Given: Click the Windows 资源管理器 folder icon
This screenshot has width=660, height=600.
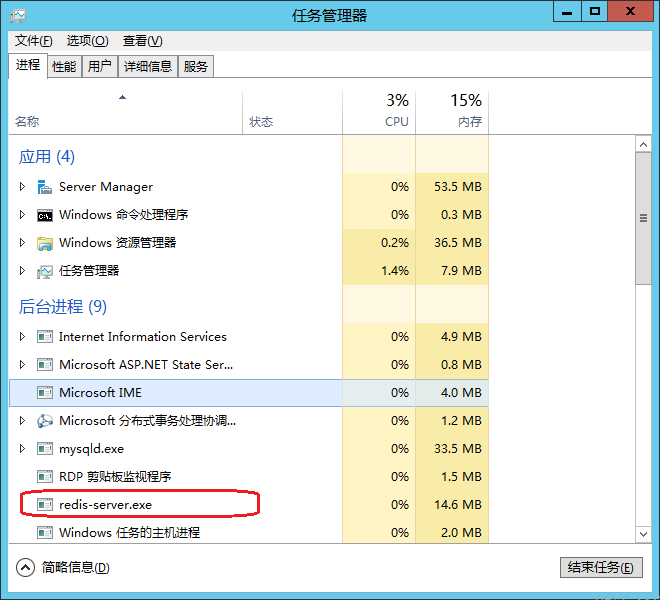Looking at the screenshot, I should tap(45, 243).
